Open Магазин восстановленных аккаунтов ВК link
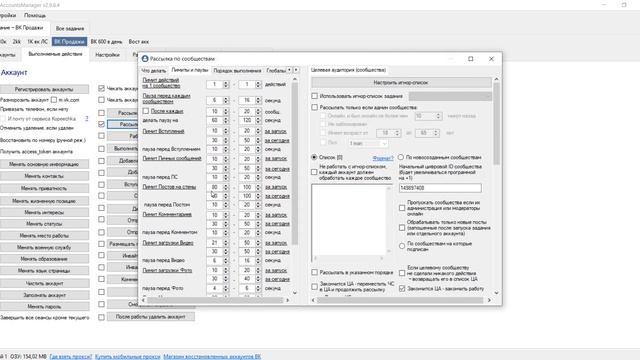Image resolution: width=640 pixels, height=360 pixels. click(x=212, y=356)
